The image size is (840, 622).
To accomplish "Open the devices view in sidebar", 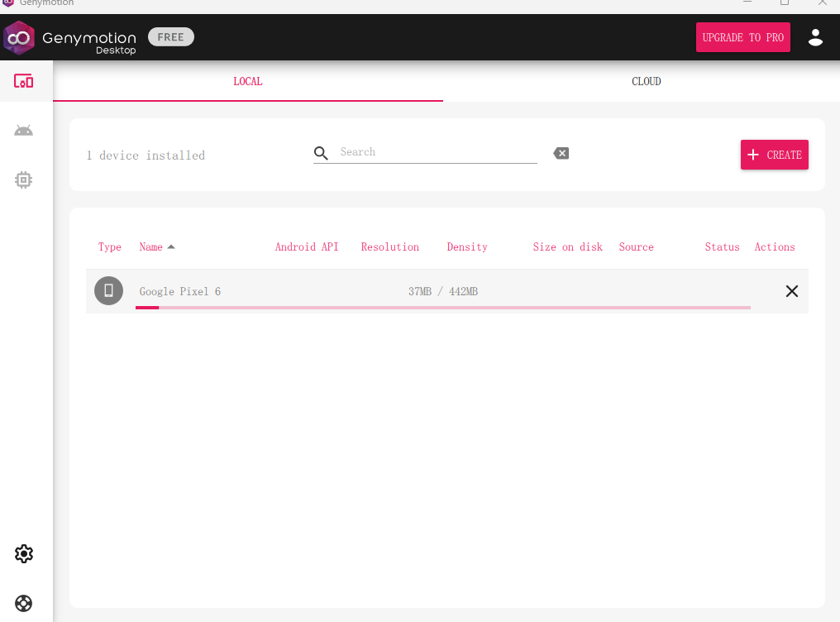I will 24,81.
